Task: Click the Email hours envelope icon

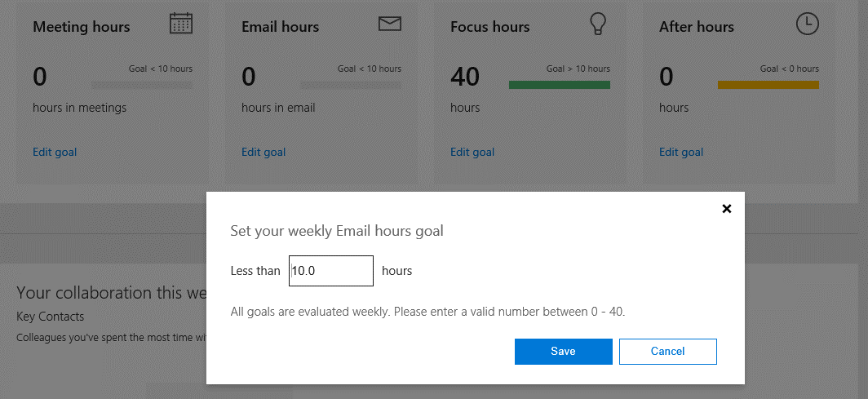Action: pos(390,24)
